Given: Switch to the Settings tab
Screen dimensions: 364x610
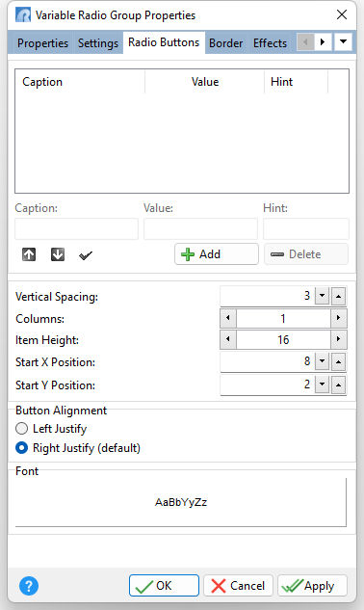Looking at the screenshot, I should 98,42.
